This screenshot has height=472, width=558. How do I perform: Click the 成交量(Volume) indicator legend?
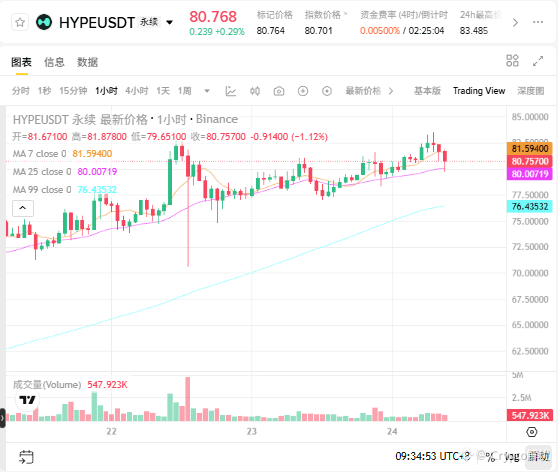(x=70, y=385)
